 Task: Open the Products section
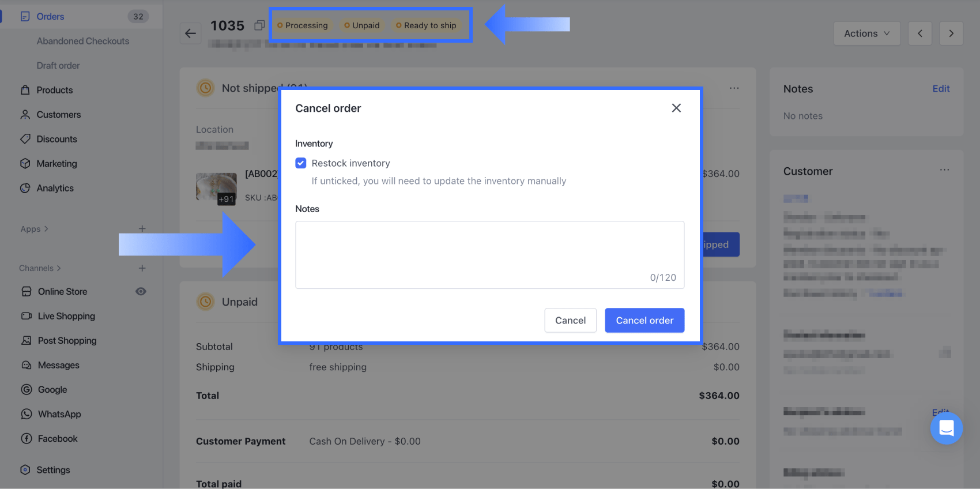[x=55, y=90]
